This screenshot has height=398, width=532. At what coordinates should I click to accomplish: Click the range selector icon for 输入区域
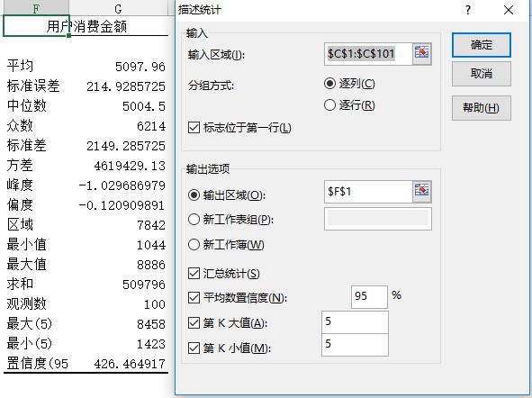pos(422,54)
